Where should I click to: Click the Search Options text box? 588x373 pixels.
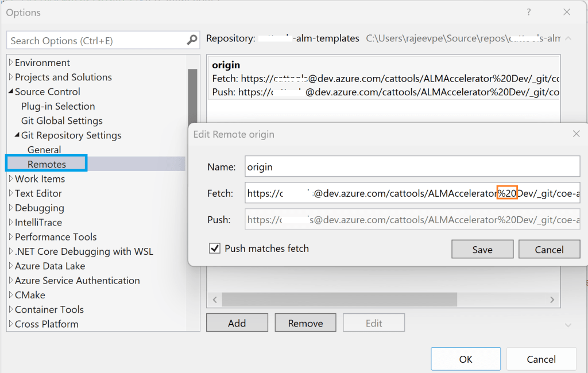coord(96,41)
